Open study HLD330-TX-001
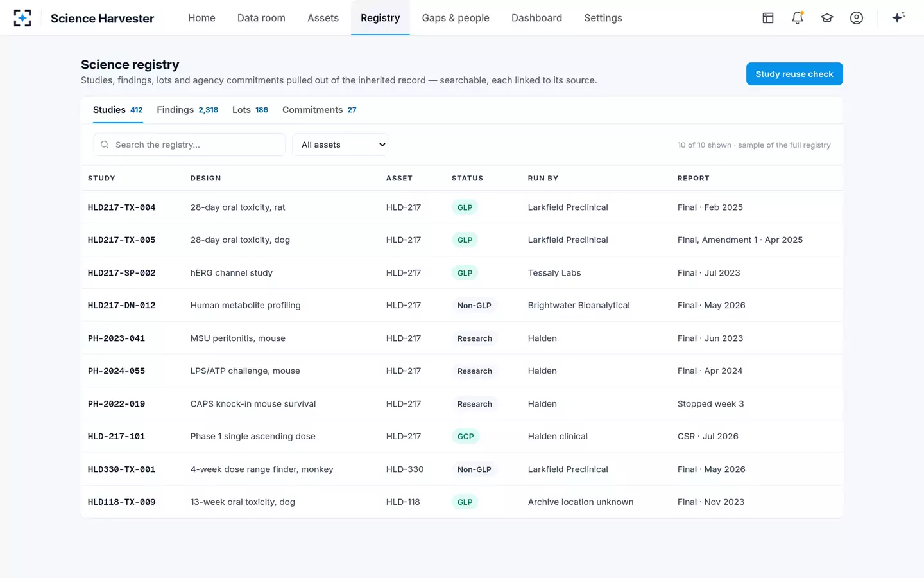 pyautogui.click(x=121, y=469)
